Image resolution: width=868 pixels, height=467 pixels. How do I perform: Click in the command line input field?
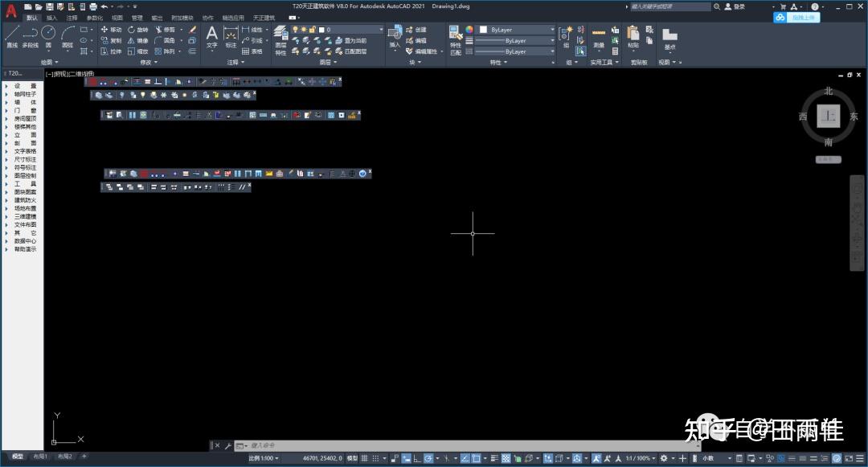(x=468, y=445)
